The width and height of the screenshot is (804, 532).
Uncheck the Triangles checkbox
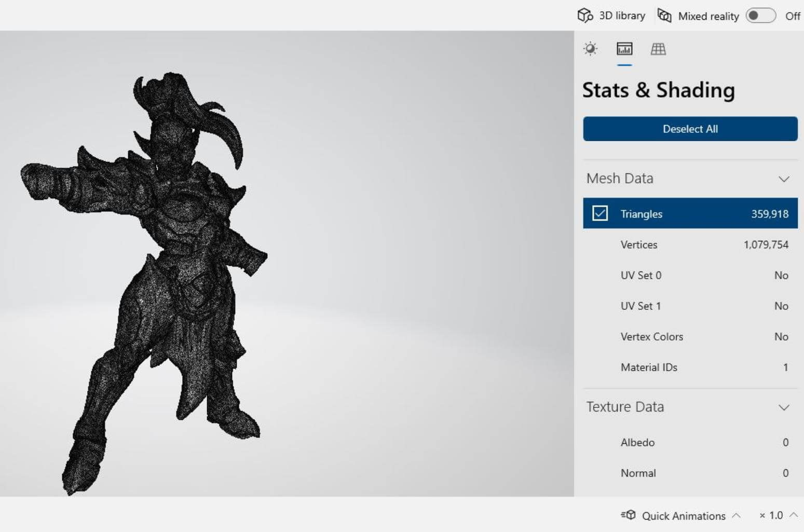600,213
